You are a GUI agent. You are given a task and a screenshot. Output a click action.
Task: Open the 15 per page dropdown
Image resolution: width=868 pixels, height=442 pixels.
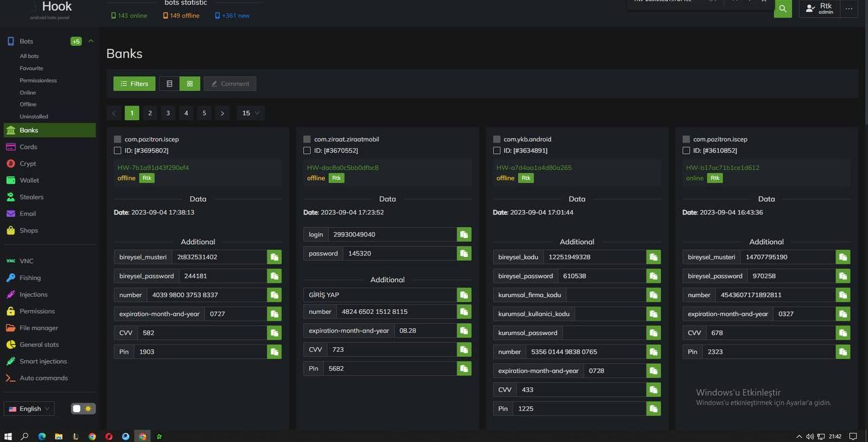(250, 113)
